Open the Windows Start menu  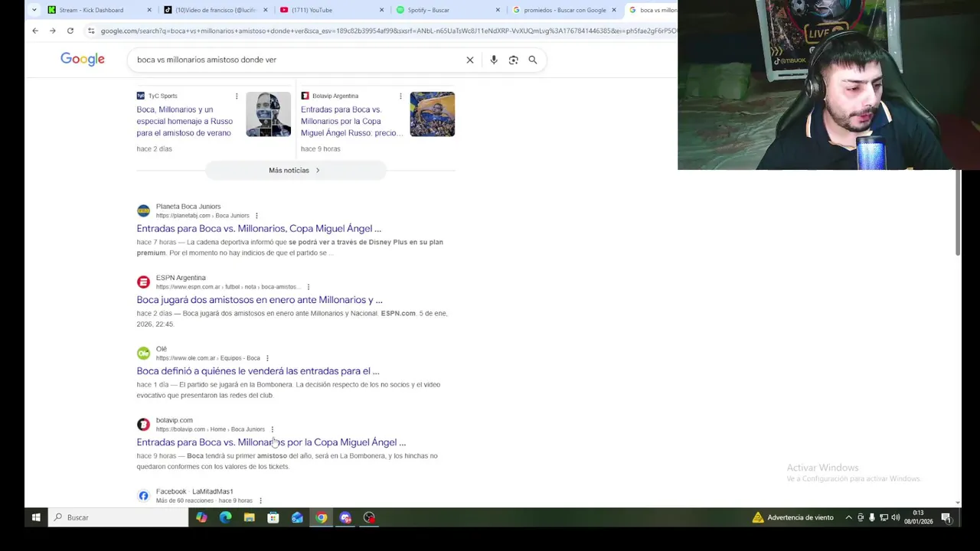[x=36, y=517]
